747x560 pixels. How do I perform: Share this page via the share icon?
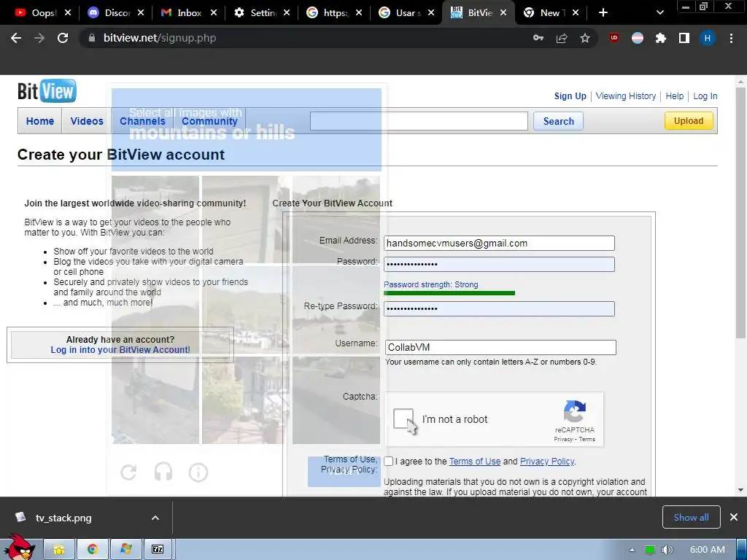pyautogui.click(x=562, y=38)
